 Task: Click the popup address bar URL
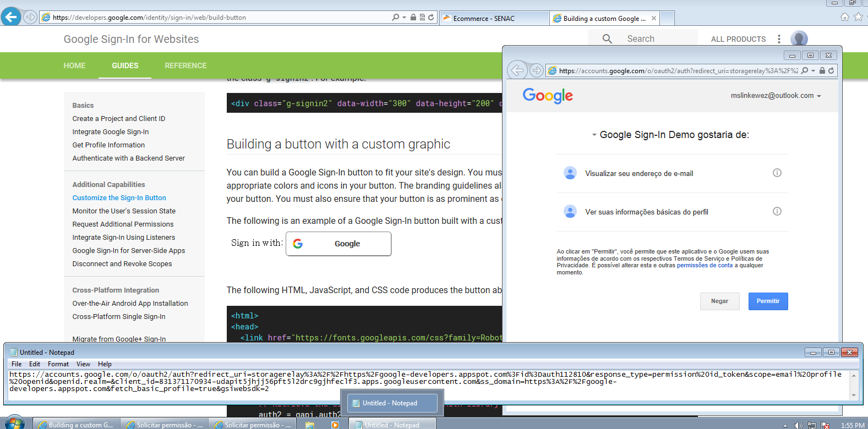pos(678,70)
